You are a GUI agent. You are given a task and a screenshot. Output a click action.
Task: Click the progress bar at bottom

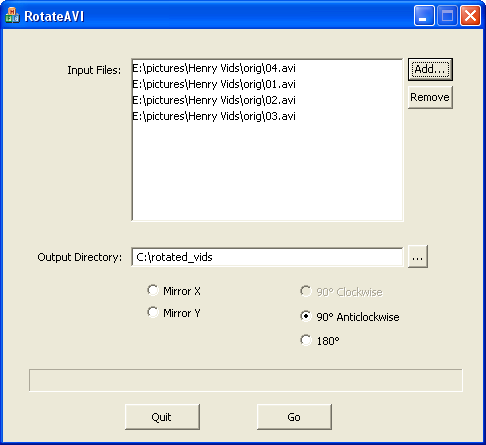(x=246, y=380)
